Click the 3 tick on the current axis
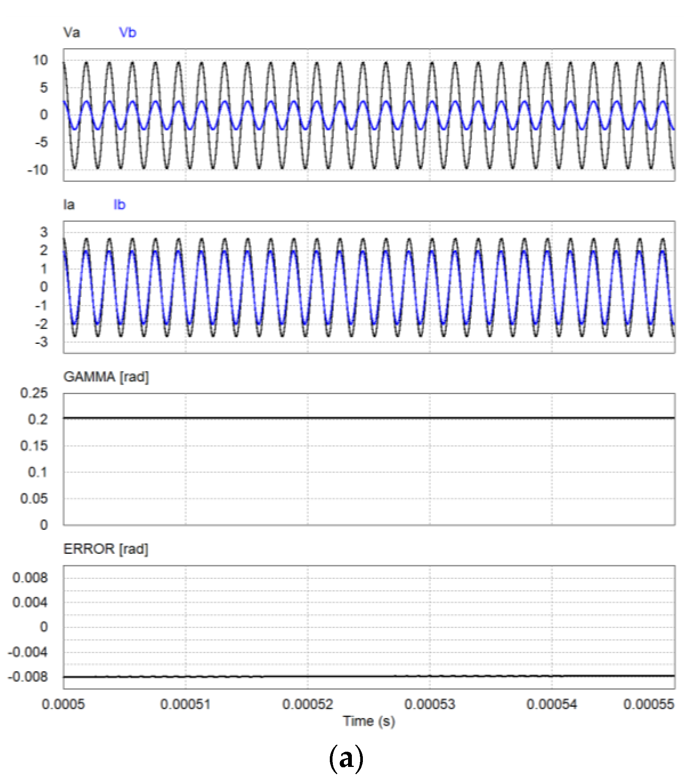Image resolution: width=687 pixels, height=784 pixels. [44, 232]
